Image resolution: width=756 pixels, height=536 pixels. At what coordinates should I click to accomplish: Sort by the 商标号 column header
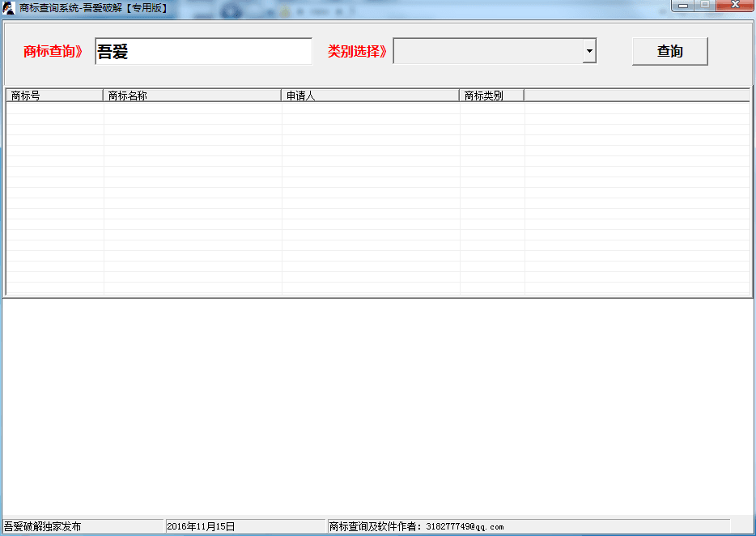[x=54, y=96]
